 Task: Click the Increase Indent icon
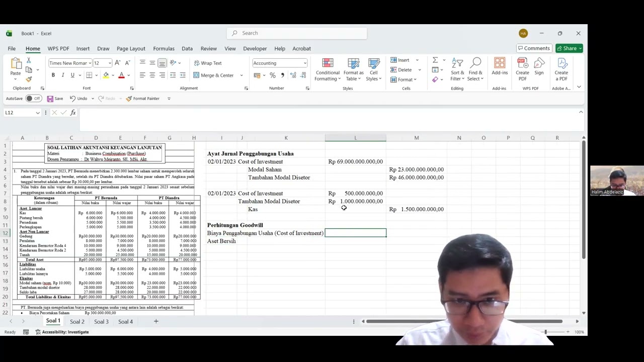(183, 75)
